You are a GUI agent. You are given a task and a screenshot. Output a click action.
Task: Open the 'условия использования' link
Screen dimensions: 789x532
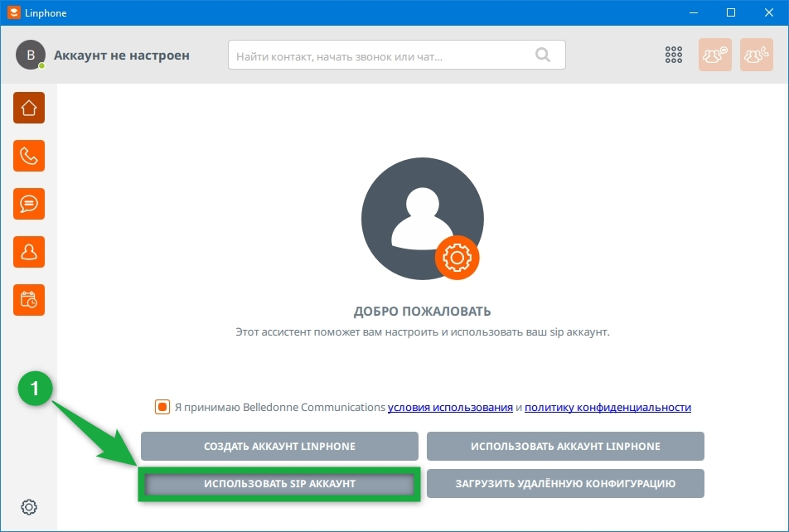(450, 407)
